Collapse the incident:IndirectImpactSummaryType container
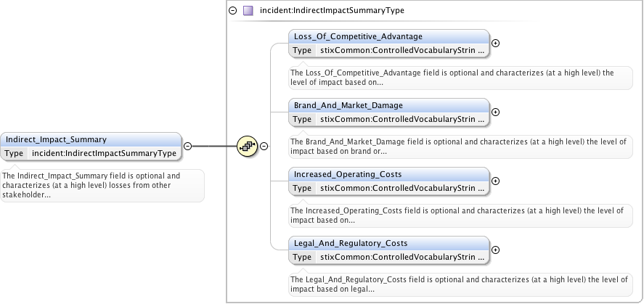 pos(232,11)
